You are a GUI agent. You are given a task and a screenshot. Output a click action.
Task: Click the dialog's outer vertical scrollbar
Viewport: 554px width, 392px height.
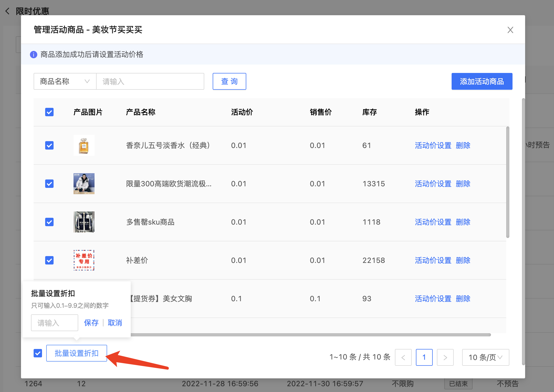pyautogui.click(x=523, y=232)
